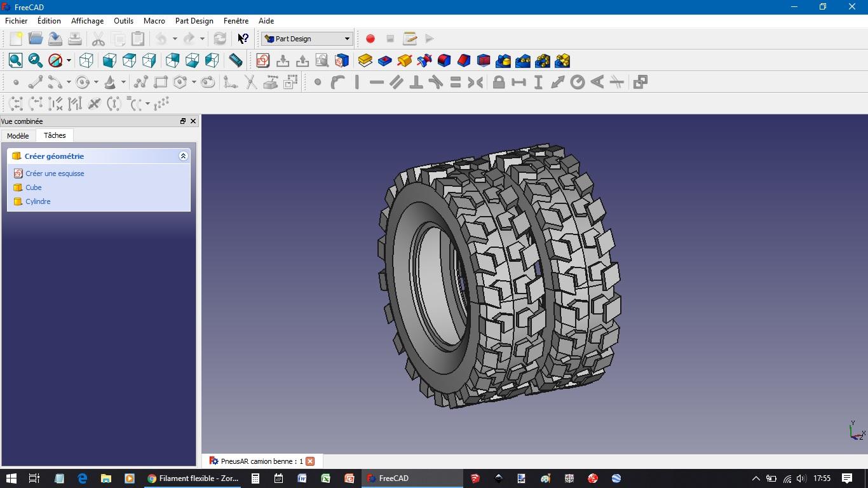
Task: Collapse the Créer géométrie section
Action: pos(183,156)
